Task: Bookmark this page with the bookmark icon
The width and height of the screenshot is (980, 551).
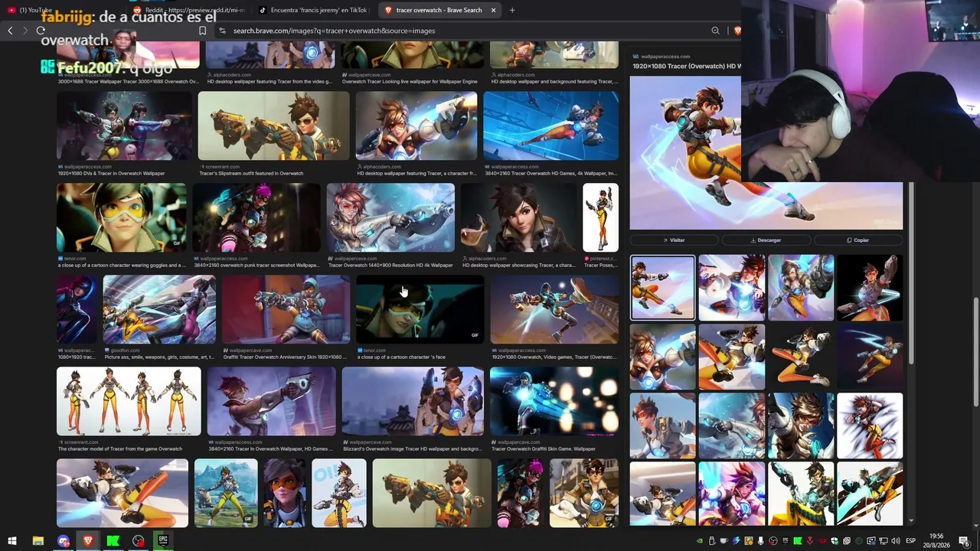Action: 202,31
